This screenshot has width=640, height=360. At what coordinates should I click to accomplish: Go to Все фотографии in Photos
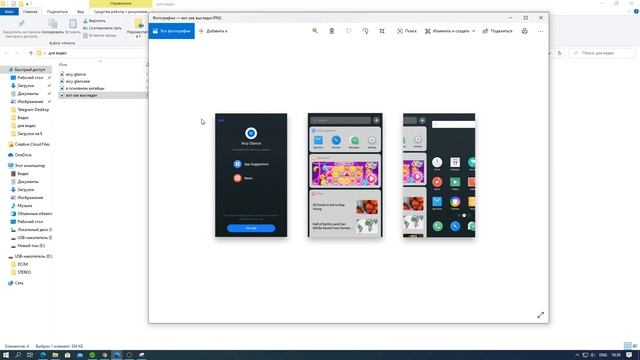(171, 31)
